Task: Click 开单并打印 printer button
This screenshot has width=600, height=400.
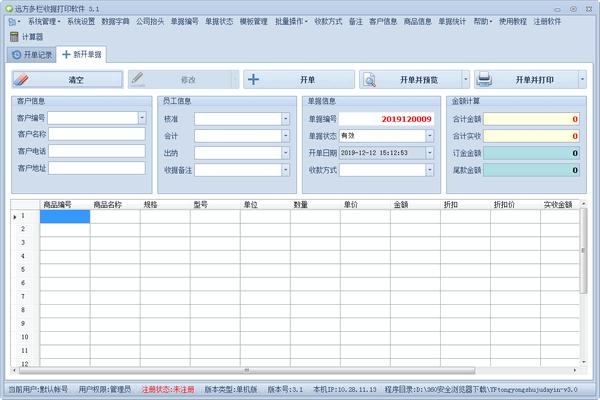Action: click(526, 80)
